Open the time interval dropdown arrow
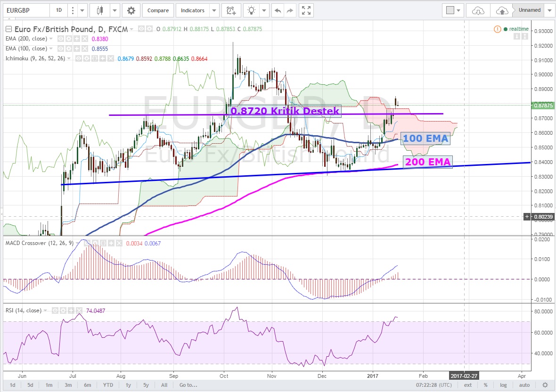 click(x=82, y=10)
